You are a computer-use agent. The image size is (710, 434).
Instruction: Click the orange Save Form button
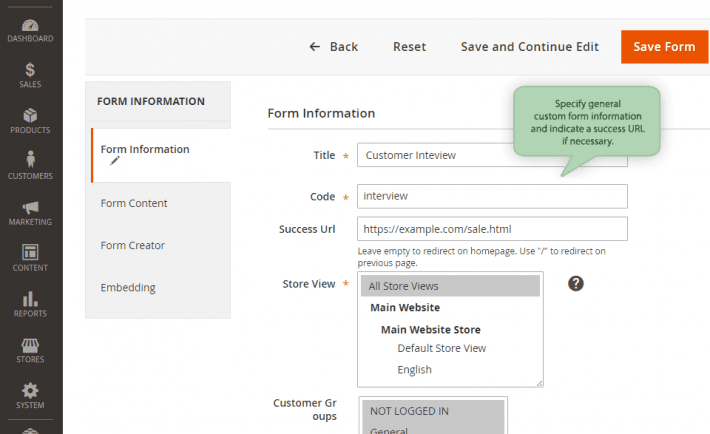[x=664, y=47]
